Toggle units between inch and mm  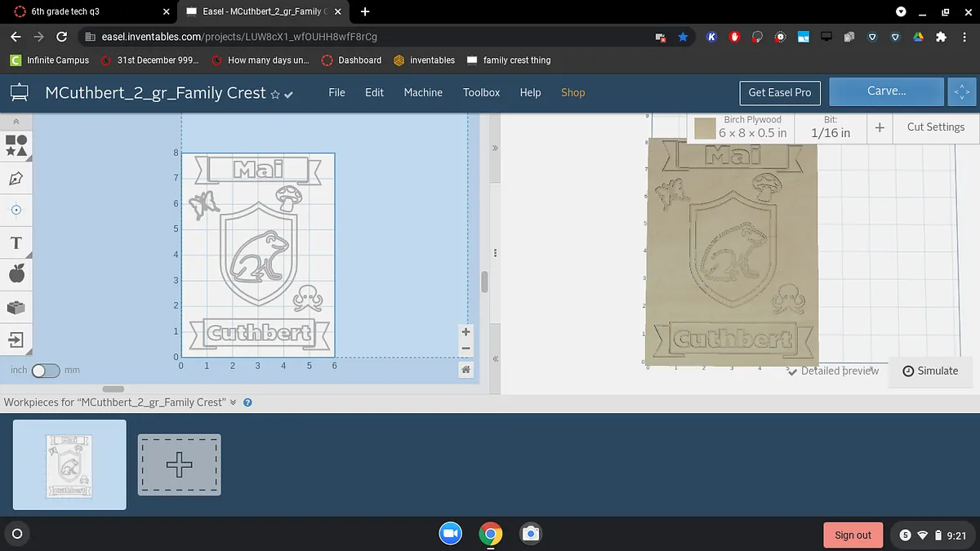(x=46, y=371)
